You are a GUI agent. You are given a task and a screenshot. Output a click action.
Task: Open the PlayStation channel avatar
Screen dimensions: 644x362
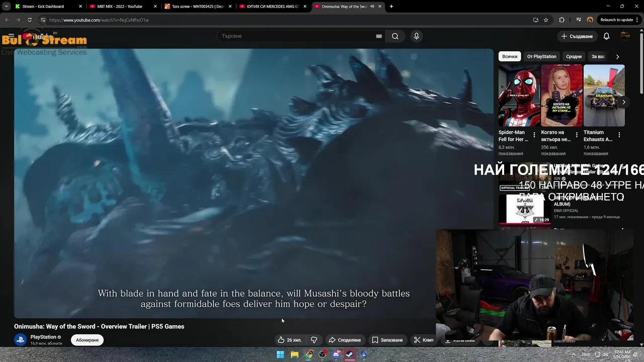(x=20, y=340)
